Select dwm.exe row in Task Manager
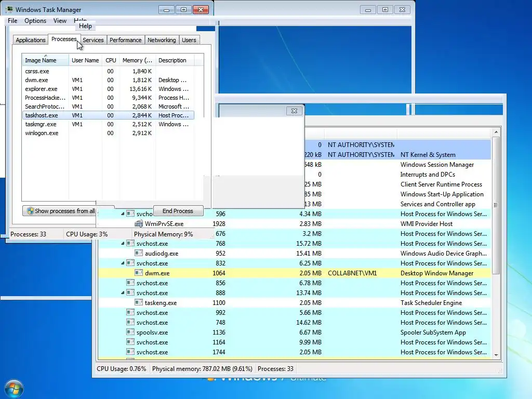The image size is (532, 399). [108, 80]
